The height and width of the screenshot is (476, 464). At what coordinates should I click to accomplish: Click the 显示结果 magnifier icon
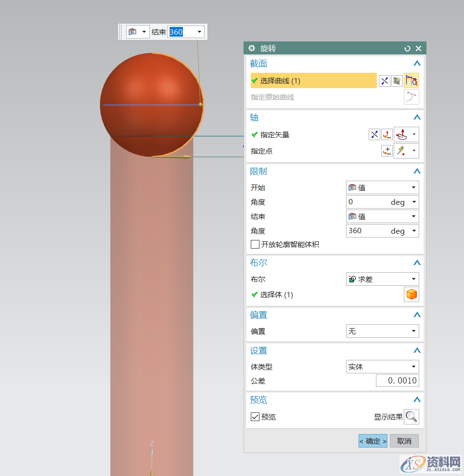coord(412,417)
